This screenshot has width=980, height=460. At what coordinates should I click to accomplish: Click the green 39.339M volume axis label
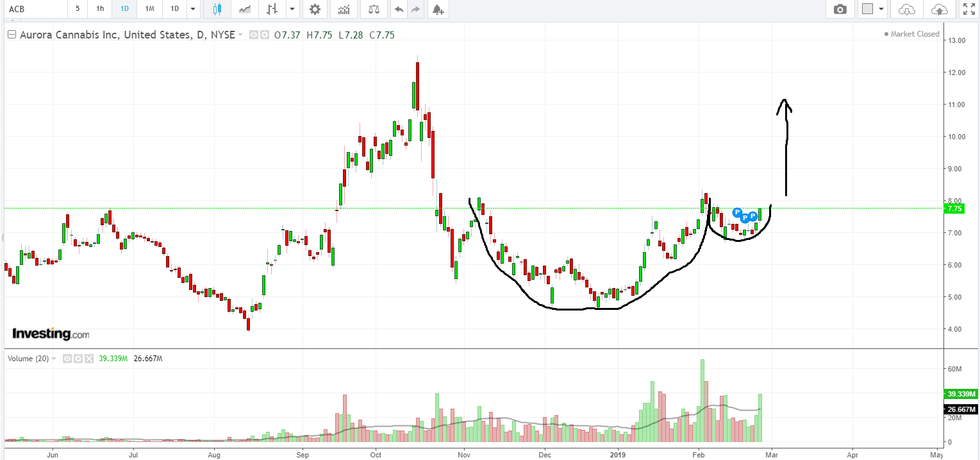[961, 394]
